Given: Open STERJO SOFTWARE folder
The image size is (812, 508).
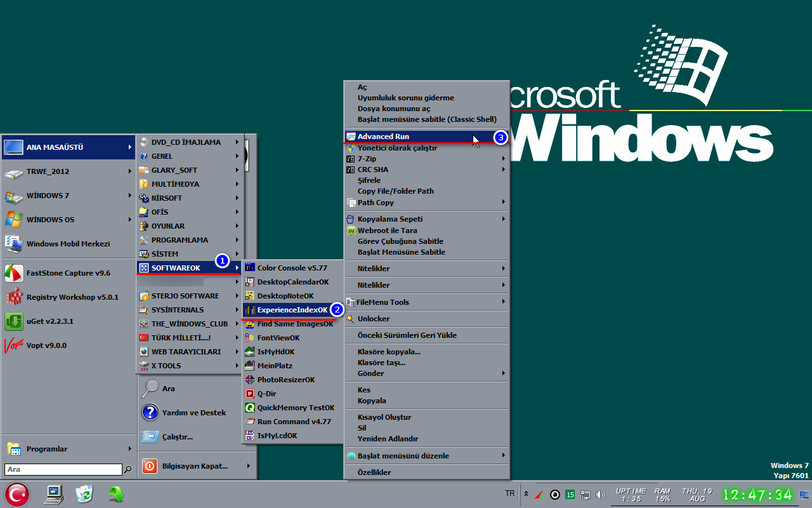Looking at the screenshot, I should 190,296.
